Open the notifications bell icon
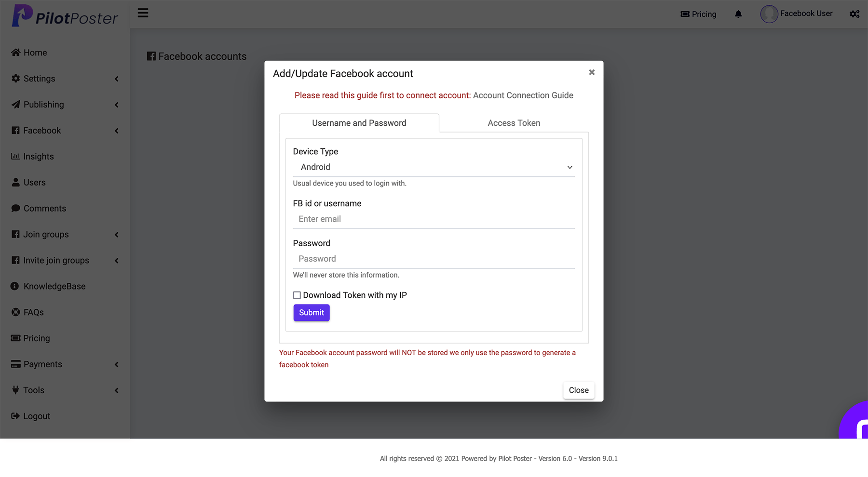 pyautogui.click(x=738, y=14)
